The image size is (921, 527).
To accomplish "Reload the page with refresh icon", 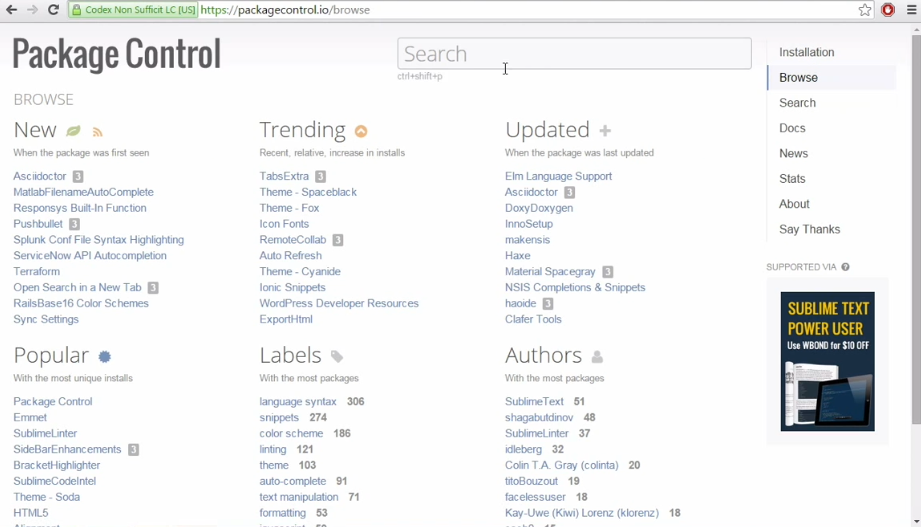I will pos(53,9).
